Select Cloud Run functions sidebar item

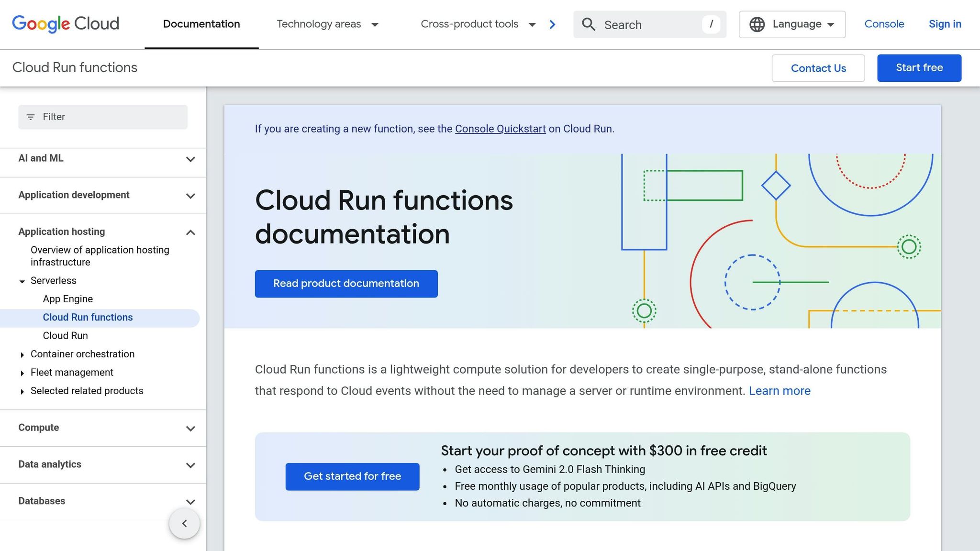click(100, 318)
